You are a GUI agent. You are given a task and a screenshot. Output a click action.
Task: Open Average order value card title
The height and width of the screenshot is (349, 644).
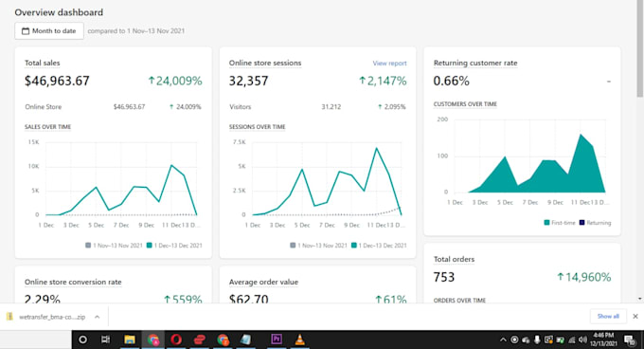point(263,282)
